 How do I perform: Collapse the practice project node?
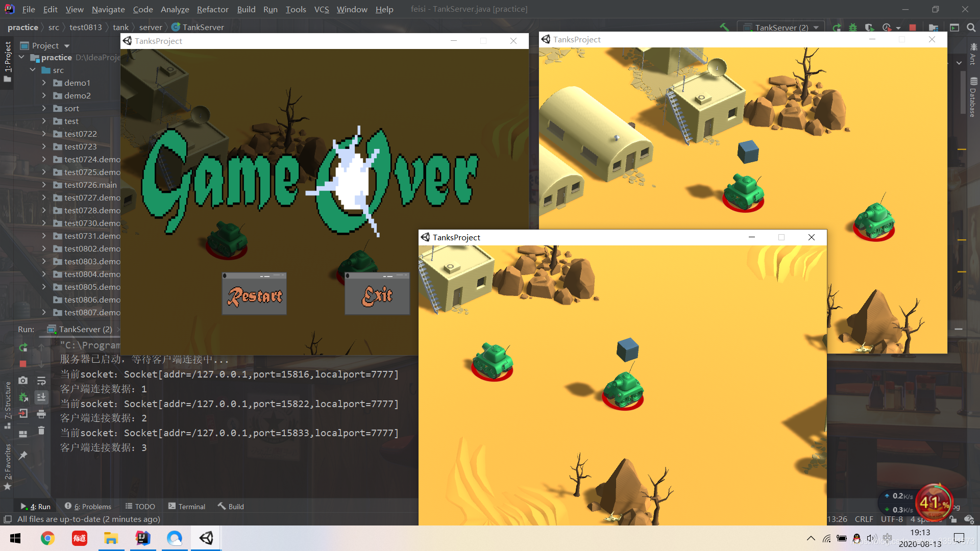(x=21, y=58)
